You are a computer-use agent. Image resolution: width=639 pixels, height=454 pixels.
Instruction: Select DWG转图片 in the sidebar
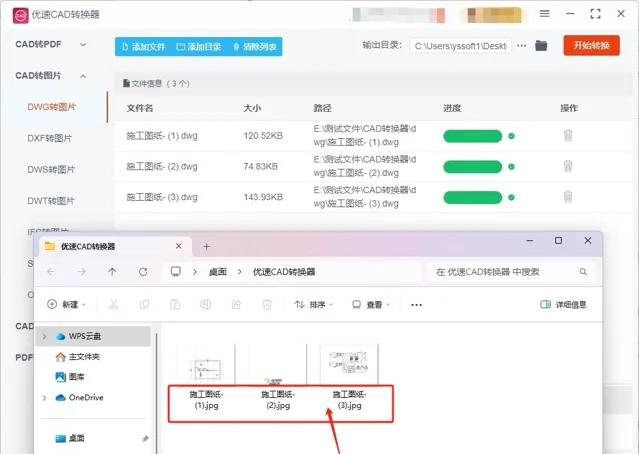[x=52, y=107]
